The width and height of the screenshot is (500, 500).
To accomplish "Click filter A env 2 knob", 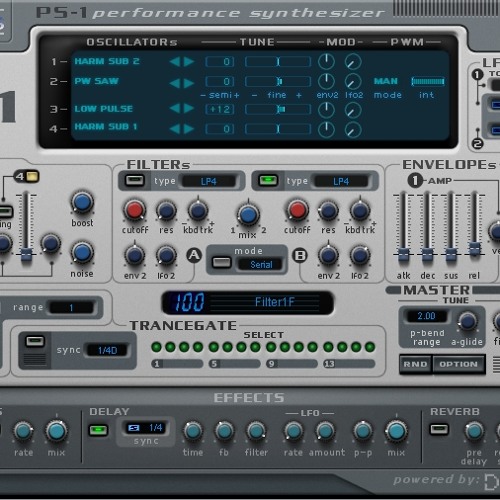I will pyautogui.click(x=135, y=255).
